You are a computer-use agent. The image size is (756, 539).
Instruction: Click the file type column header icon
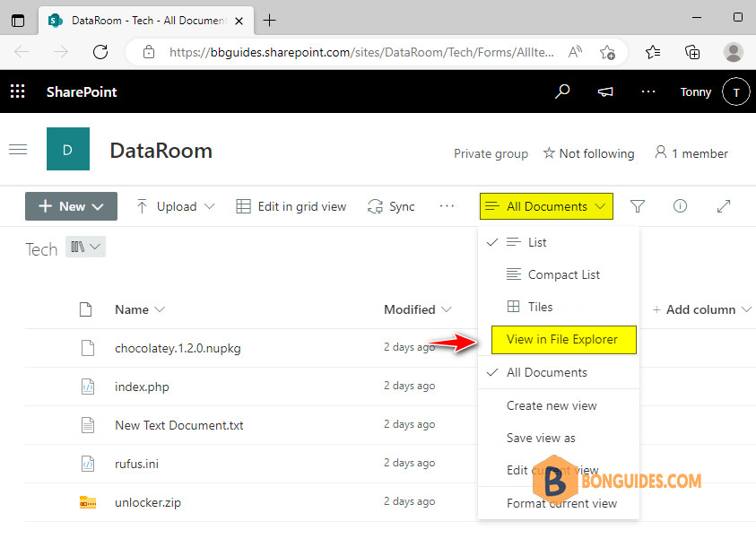[86, 309]
